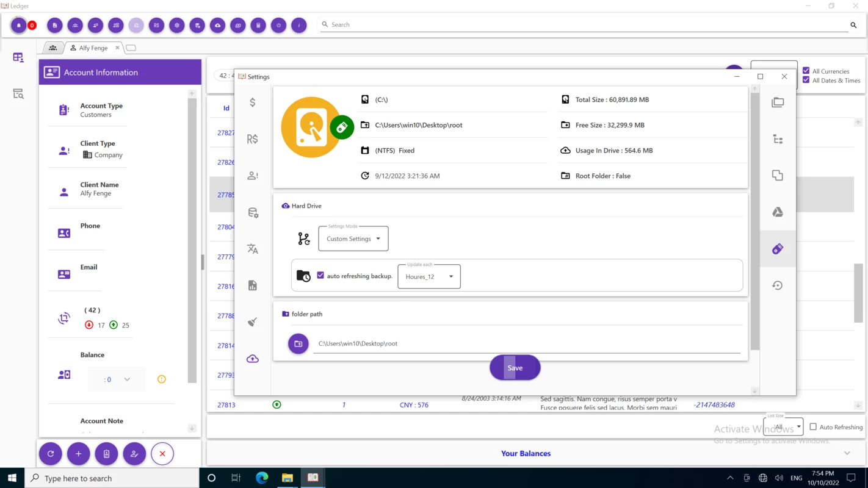Click the Save button
Image resolution: width=868 pixels, height=488 pixels.
pyautogui.click(x=515, y=368)
